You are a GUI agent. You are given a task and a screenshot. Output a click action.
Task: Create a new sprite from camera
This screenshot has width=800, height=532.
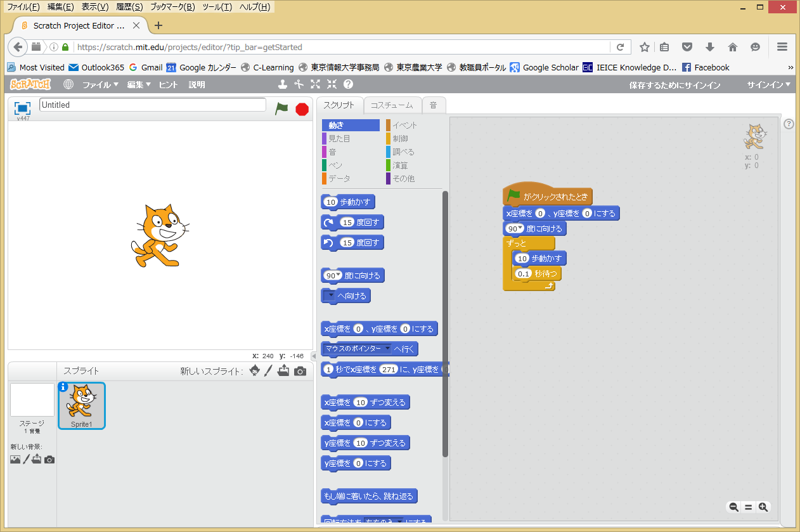[x=300, y=371]
